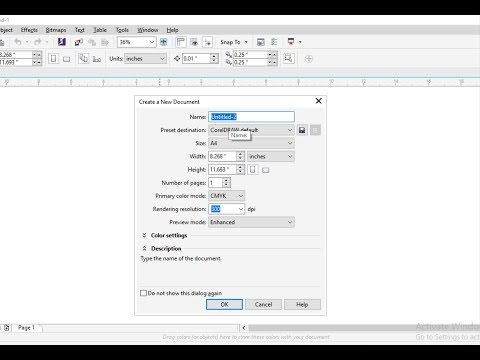Click the align and distribute toolbar icon
This screenshot has height=360, width=480.
tap(274, 42)
